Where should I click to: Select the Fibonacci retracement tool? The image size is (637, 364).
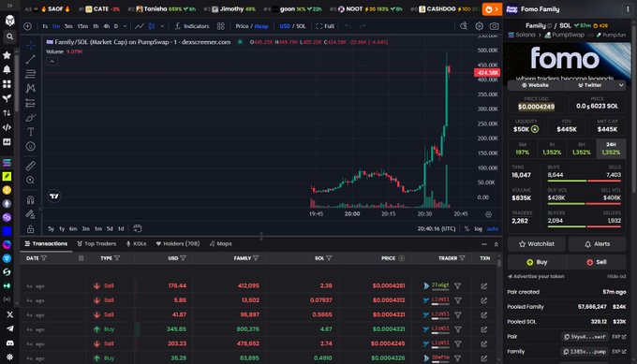tap(31, 74)
